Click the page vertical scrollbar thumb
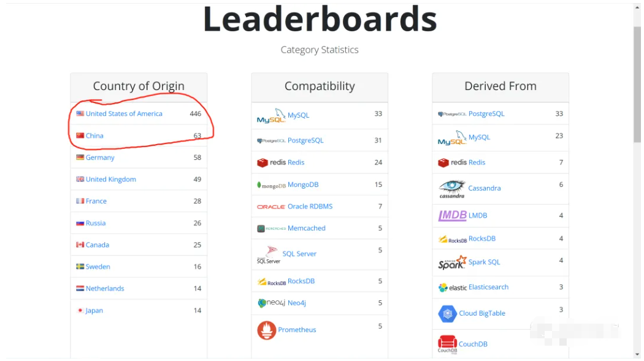 click(637, 84)
